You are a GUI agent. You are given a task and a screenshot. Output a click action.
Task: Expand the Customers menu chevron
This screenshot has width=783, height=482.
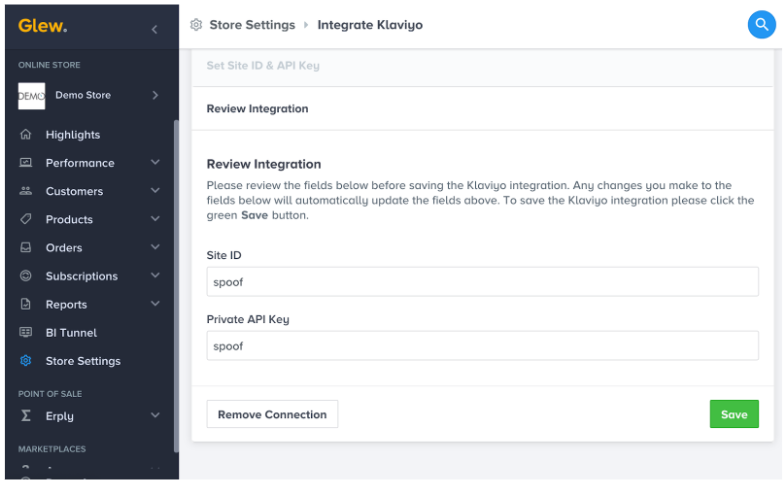[x=155, y=190]
